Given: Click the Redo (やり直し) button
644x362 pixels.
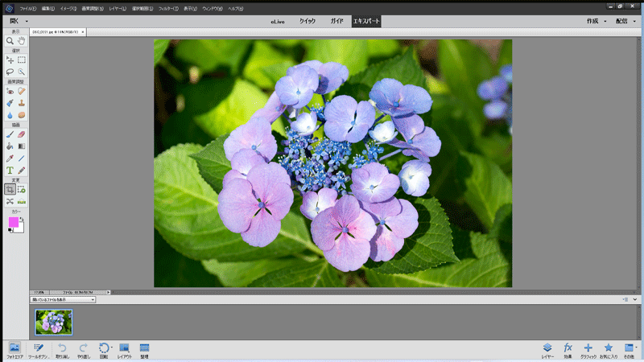Looking at the screenshot, I should click(84, 351).
